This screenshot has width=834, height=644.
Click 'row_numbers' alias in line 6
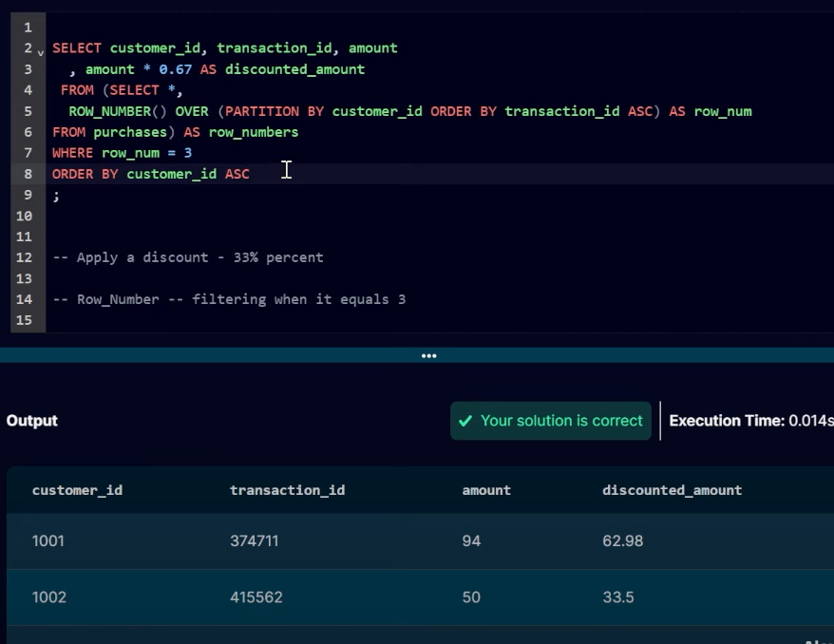(x=254, y=132)
